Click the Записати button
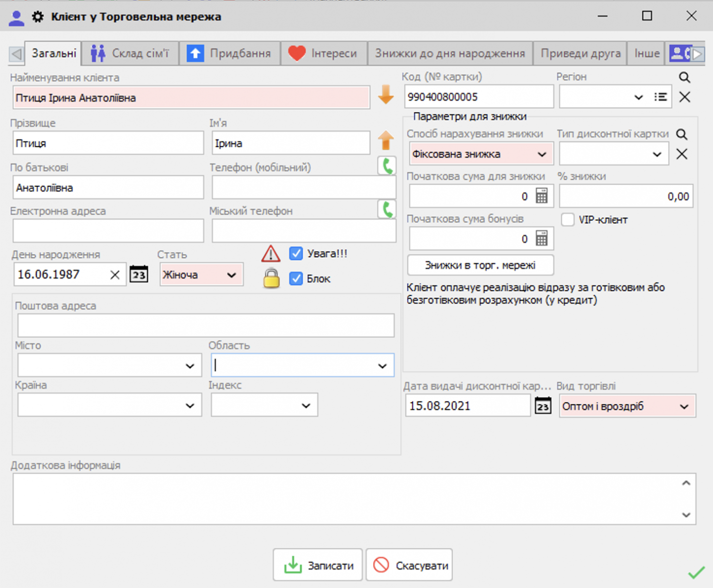713x588 pixels. tap(318, 565)
